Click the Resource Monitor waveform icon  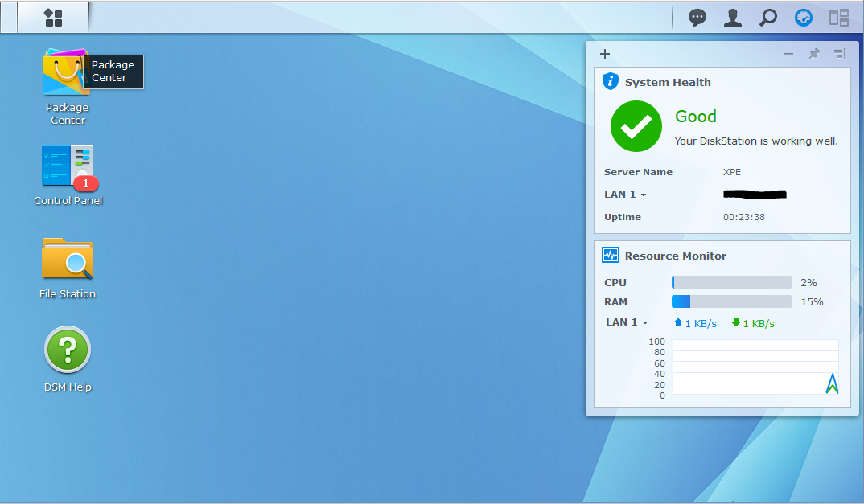click(x=611, y=255)
